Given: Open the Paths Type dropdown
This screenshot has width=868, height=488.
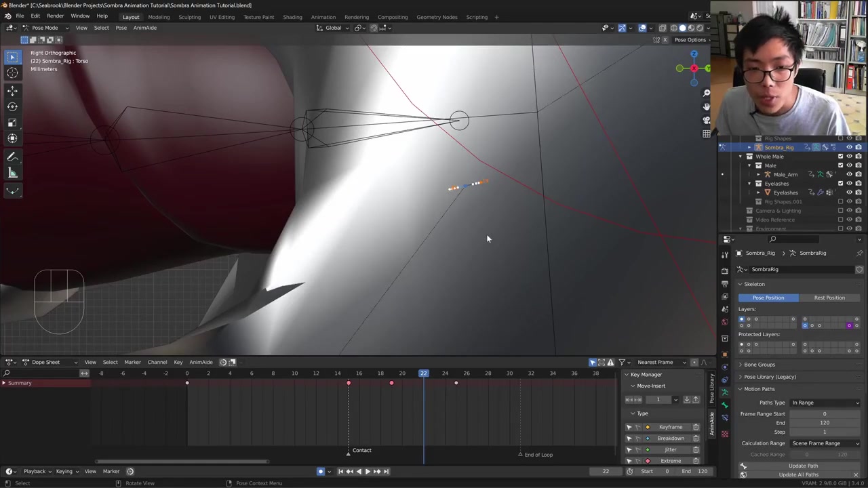Looking at the screenshot, I should [x=825, y=403].
